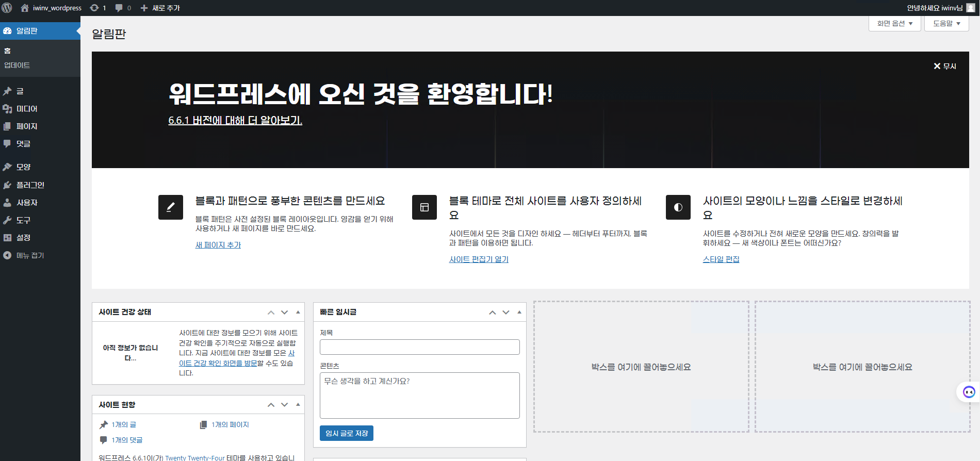Visit site via home icon iwinv_wordpress

(x=25, y=8)
